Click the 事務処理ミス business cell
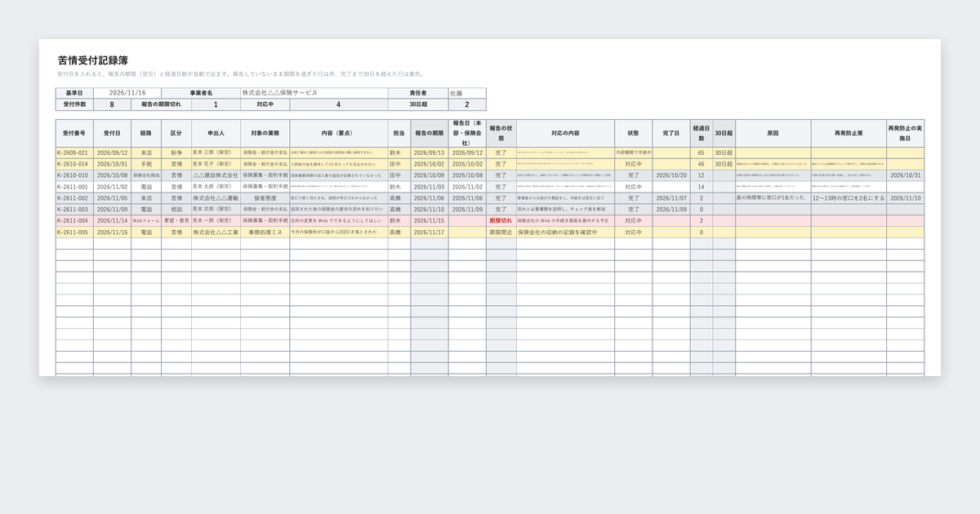The height and width of the screenshot is (514, 980). pos(265,233)
